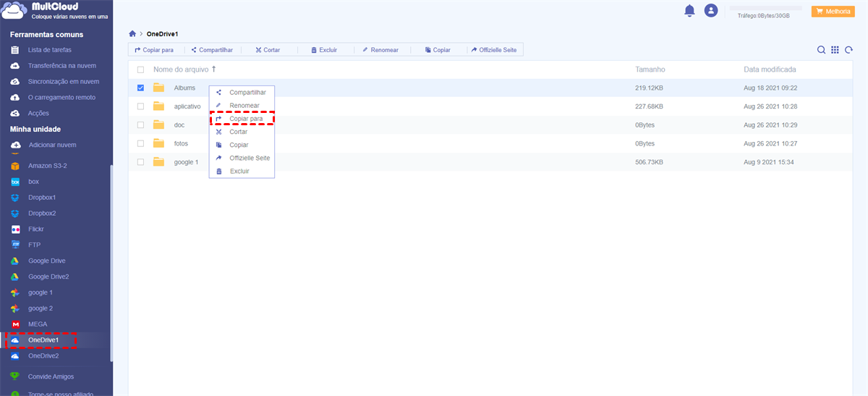Check the google 1 row checkbox
Image resolution: width=868 pixels, height=396 pixels.
[x=140, y=162]
